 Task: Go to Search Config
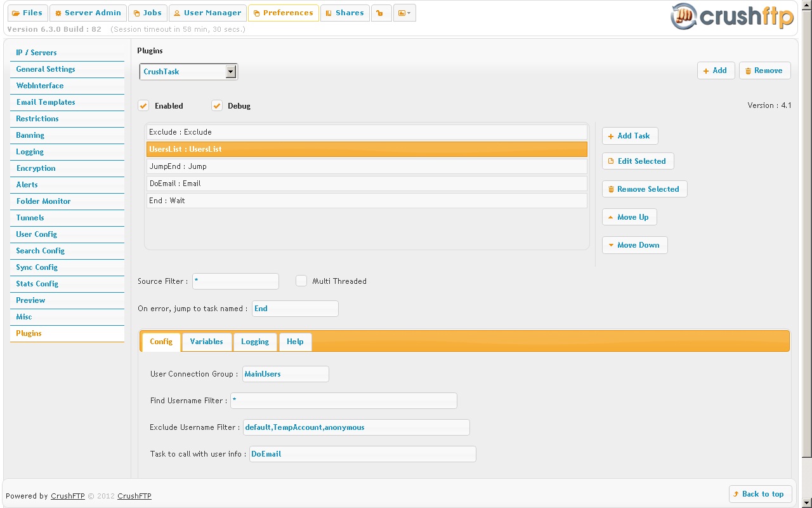[x=67, y=251]
